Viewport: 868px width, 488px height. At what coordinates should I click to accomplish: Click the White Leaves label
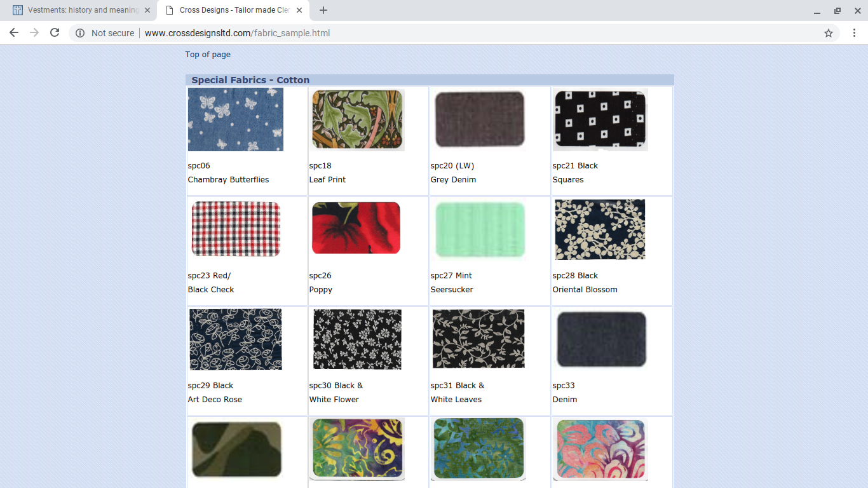click(456, 400)
